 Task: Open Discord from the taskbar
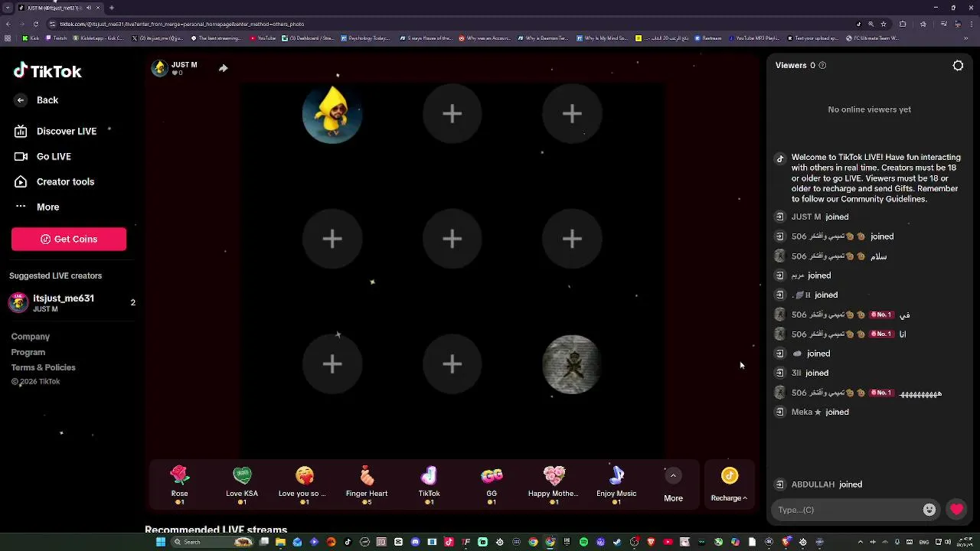pos(415,542)
